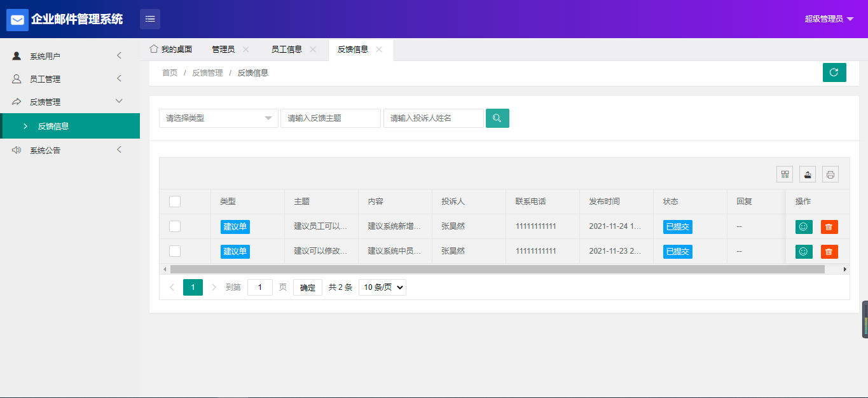The width and height of the screenshot is (868, 398).
Task: Click the green search button
Action: point(497,118)
